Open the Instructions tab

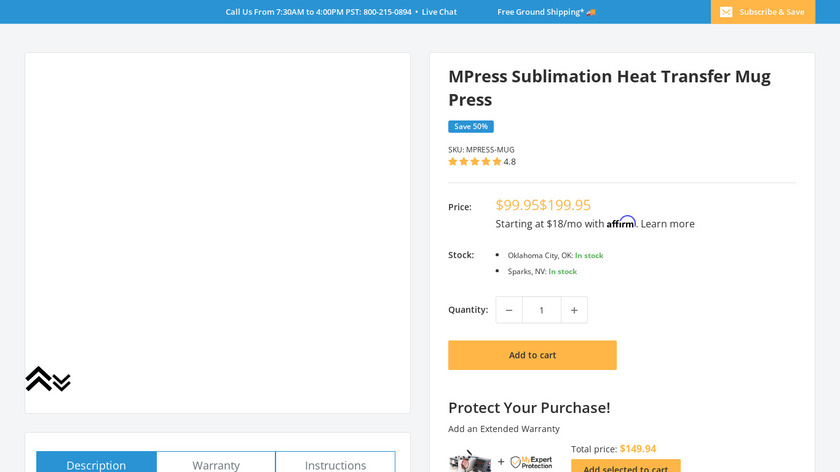[335, 464]
